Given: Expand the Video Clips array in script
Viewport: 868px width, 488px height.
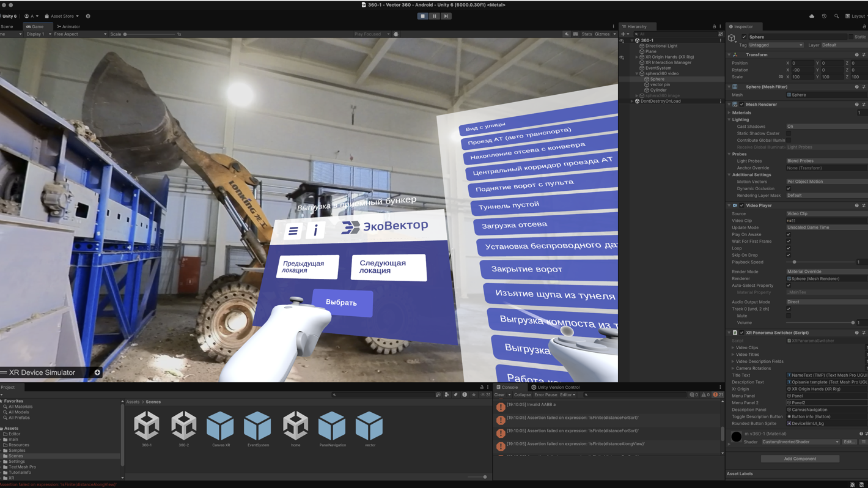Looking at the screenshot, I should click(x=733, y=348).
